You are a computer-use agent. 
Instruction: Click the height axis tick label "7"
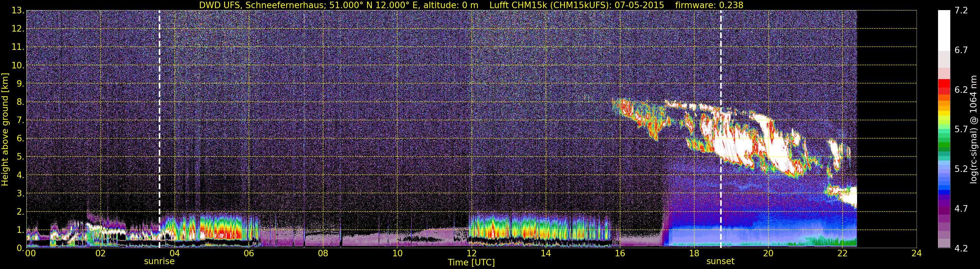[x=20, y=120]
